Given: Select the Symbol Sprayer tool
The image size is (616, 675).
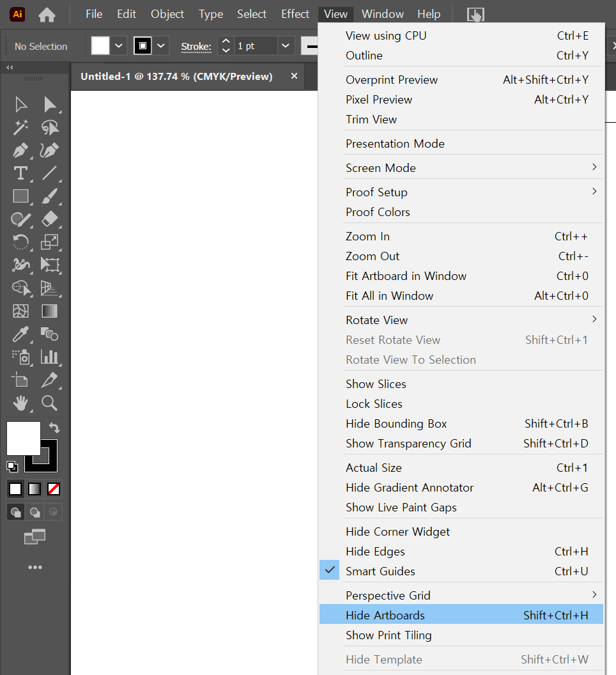Looking at the screenshot, I should click(x=20, y=357).
